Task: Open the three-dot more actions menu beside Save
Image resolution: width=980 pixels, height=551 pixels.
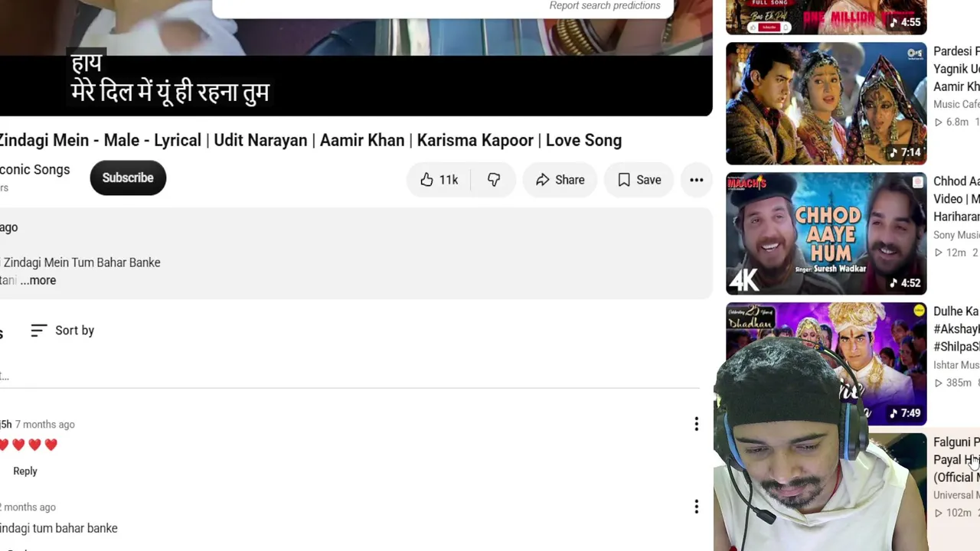Action: click(696, 180)
